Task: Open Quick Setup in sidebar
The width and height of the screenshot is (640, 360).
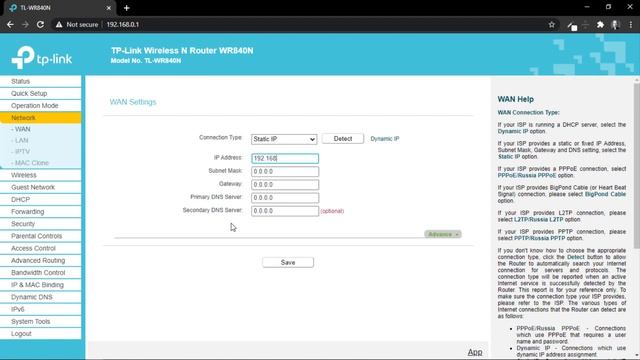Action: pos(40,93)
